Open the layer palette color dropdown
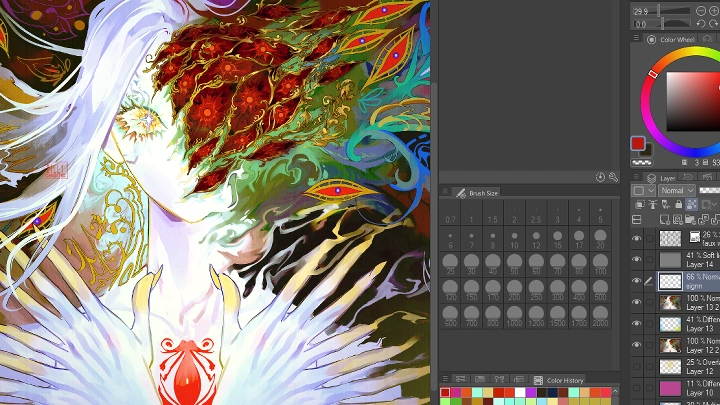Image resolution: width=720 pixels, height=405 pixels. click(x=643, y=190)
